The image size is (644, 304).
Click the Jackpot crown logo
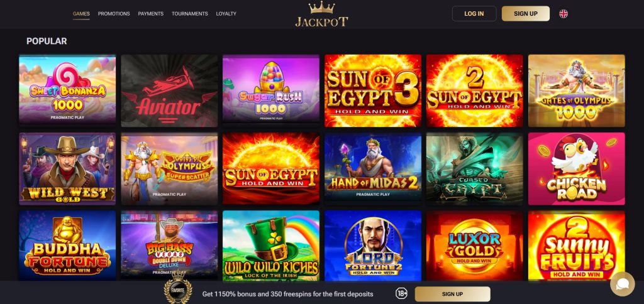point(321,14)
